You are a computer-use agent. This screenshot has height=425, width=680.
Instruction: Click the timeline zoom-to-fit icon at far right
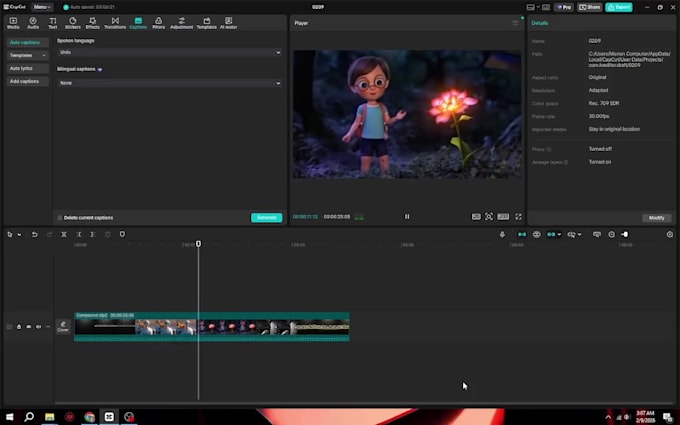(670, 234)
